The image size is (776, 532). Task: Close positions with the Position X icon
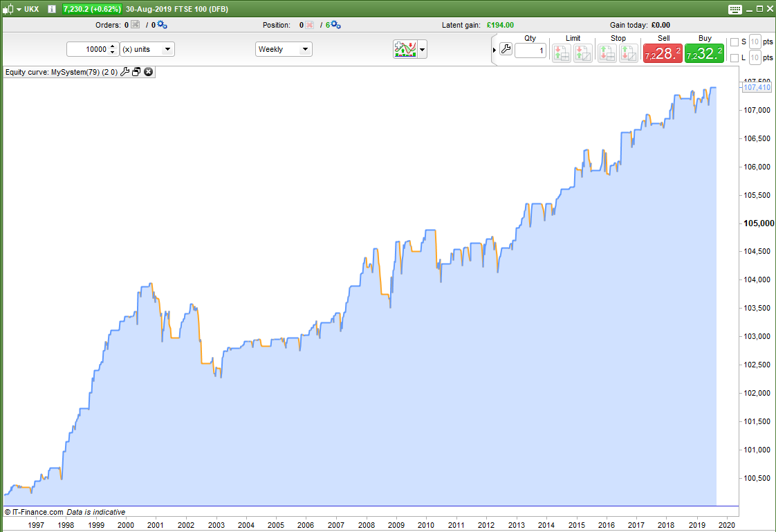click(x=309, y=25)
